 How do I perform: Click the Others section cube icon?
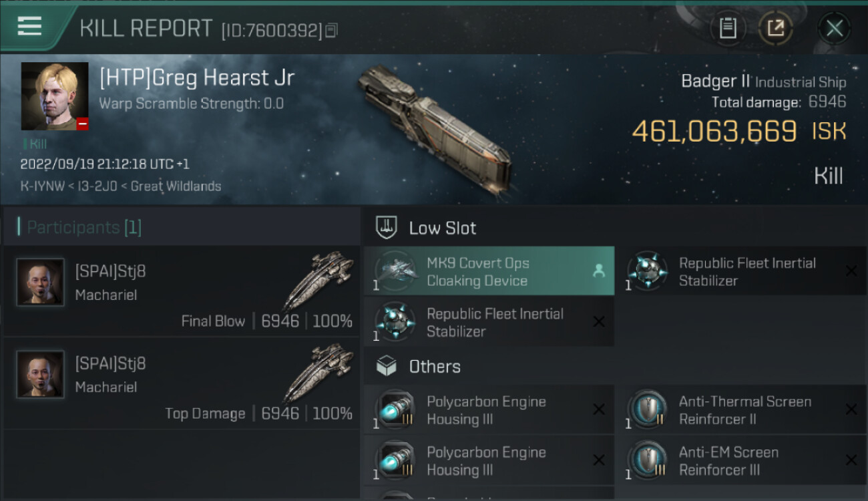(387, 367)
